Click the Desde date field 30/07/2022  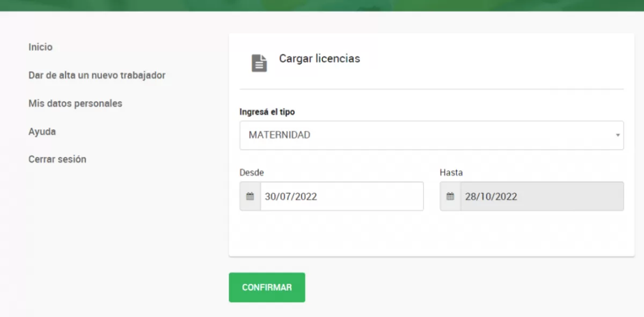point(341,196)
